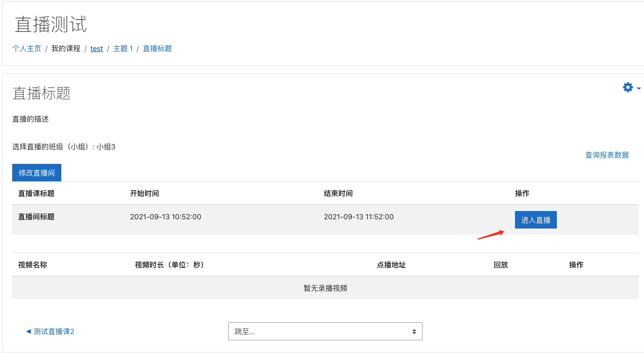Click the 结束时间 column header

pyautogui.click(x=338, y=194)
